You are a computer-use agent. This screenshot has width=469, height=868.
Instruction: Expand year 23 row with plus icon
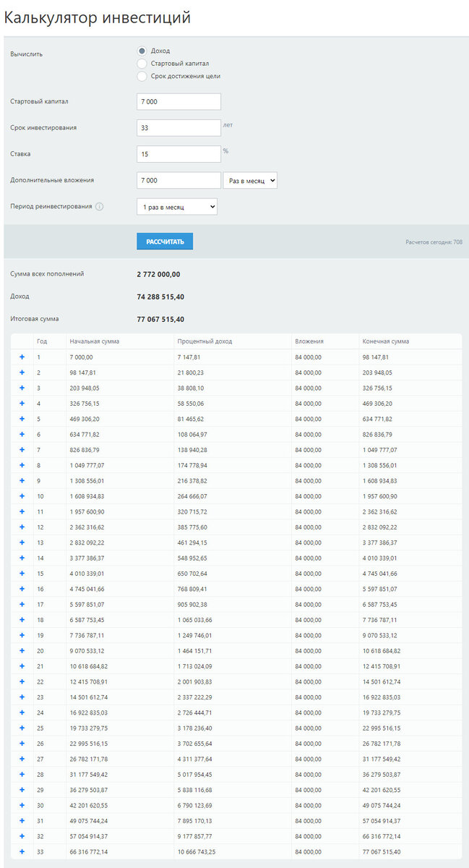click(22, 697)
